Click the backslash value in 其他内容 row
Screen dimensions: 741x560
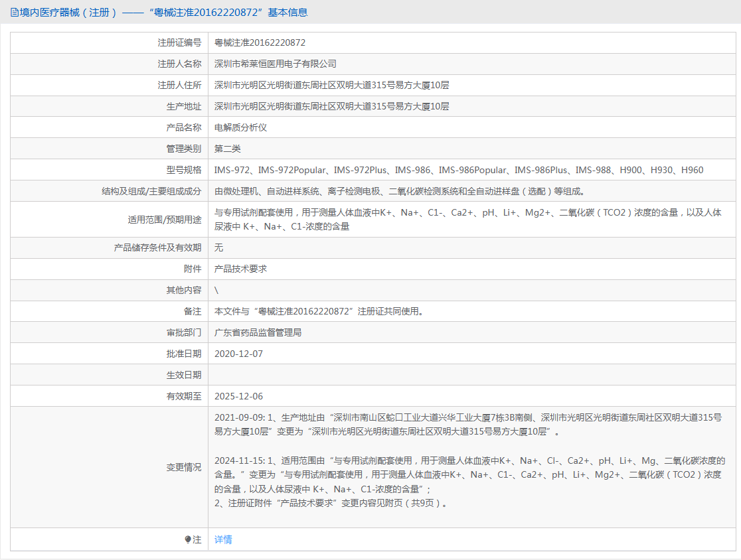216,291
